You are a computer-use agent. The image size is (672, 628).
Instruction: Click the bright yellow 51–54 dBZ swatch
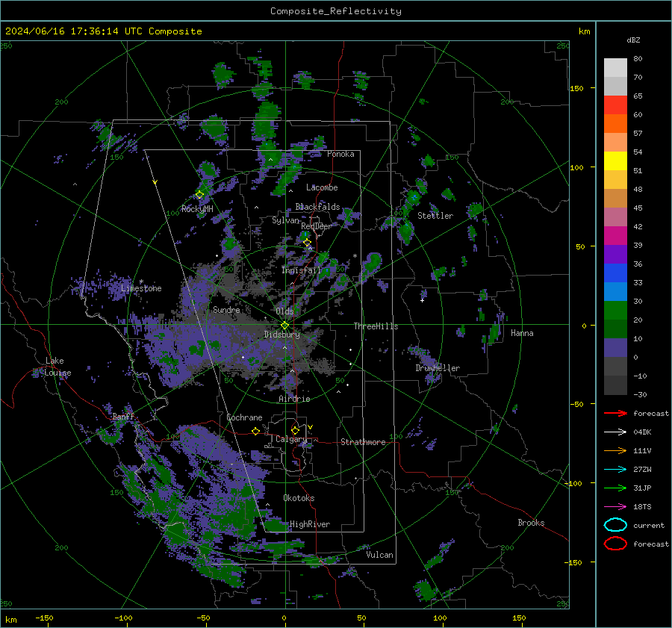pyautogui.click(x=615, y=161)
